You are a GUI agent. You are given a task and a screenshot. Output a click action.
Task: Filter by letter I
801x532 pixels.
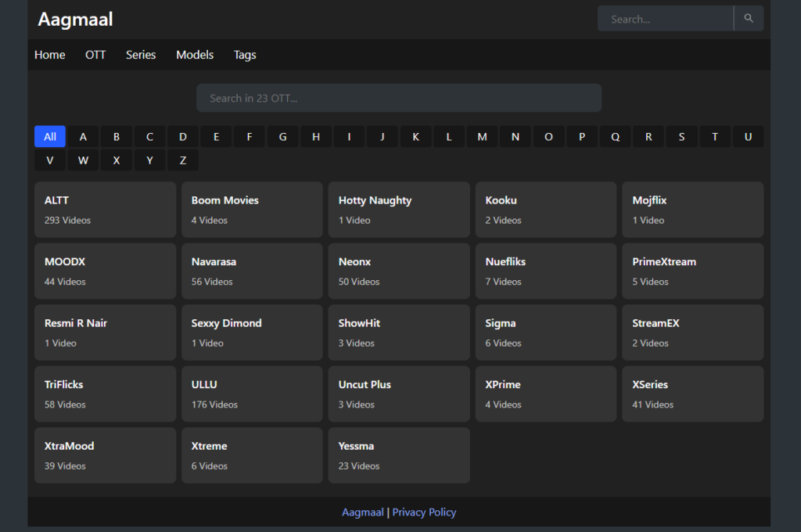point(350,136)
